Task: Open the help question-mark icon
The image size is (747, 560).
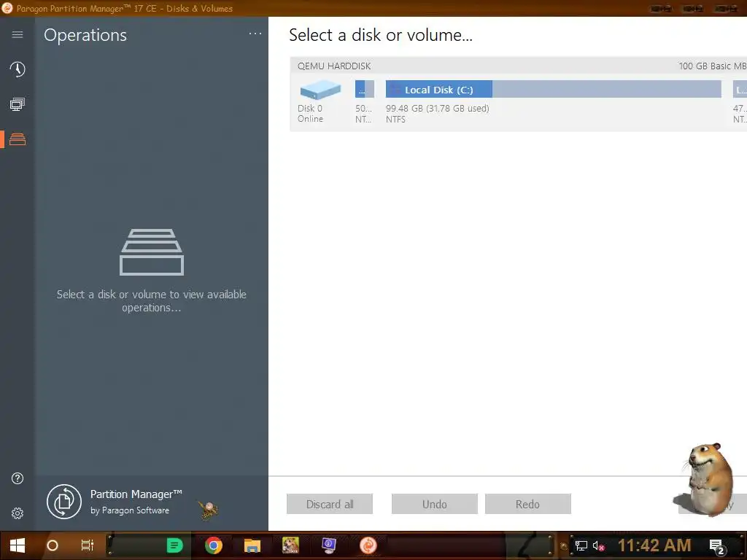Action: pos(18,478)
